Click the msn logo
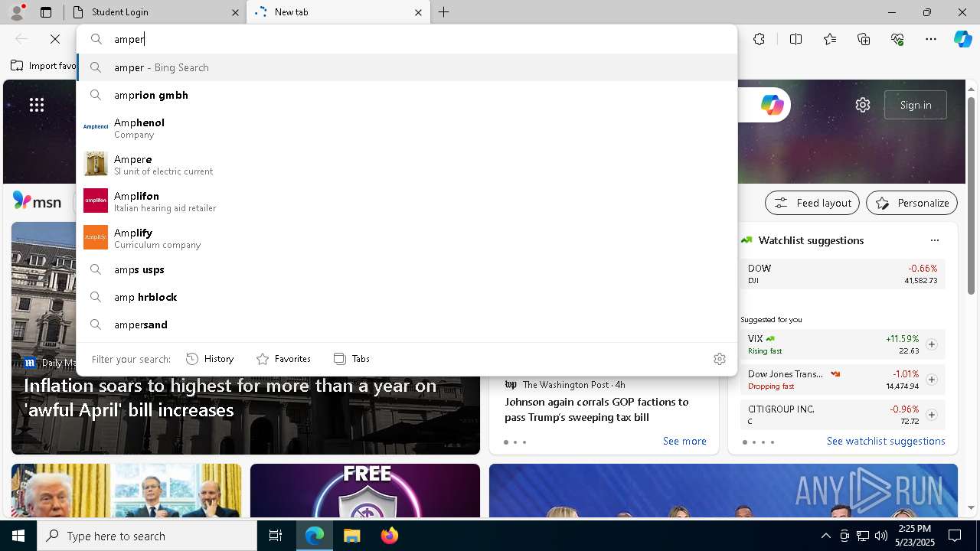Screen dimensions: 980x551 click(x=37, y=202)
